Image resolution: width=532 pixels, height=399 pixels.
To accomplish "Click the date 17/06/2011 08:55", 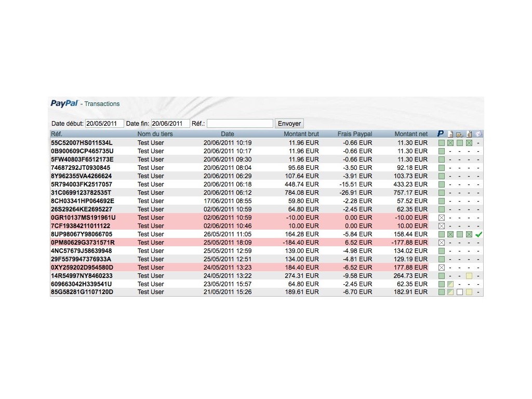I will point(228,201).
